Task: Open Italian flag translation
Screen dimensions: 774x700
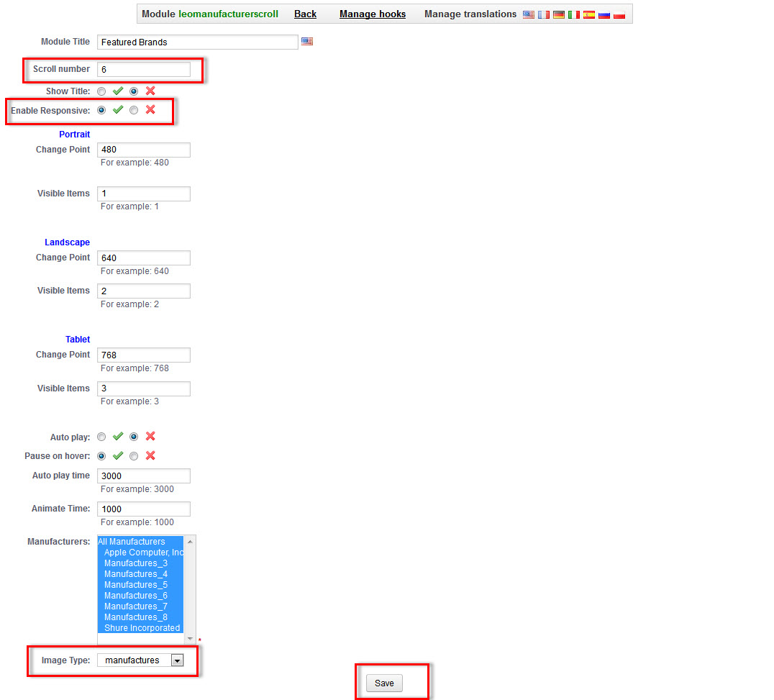Action: tap(573, 15)
